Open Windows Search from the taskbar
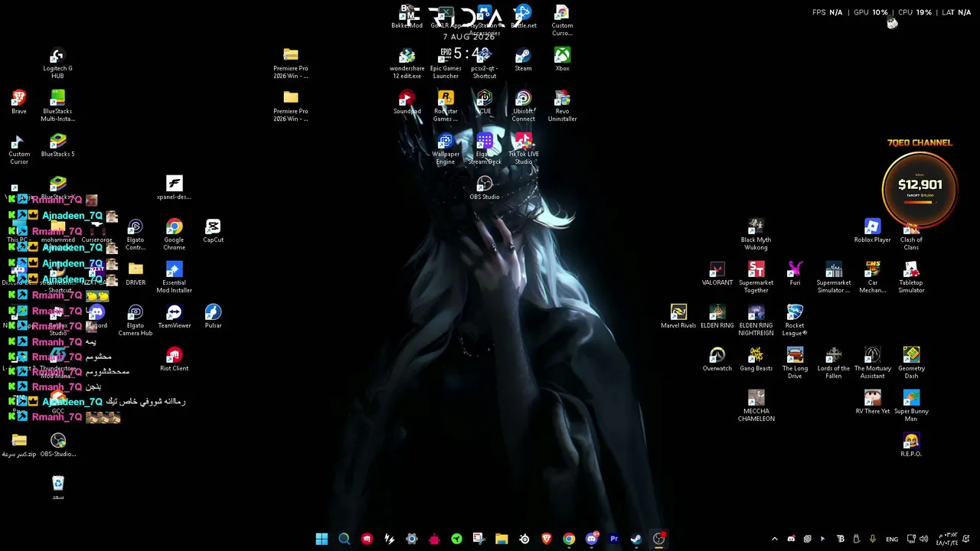980x551 pixels. 344,539
